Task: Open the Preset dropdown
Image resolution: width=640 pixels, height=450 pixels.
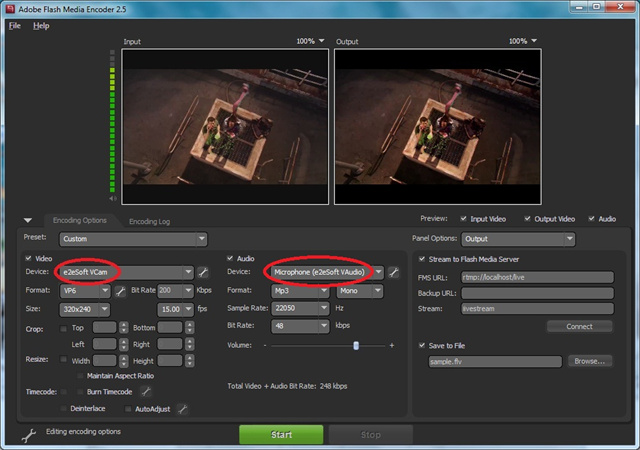Action: (x=133, y=239)
